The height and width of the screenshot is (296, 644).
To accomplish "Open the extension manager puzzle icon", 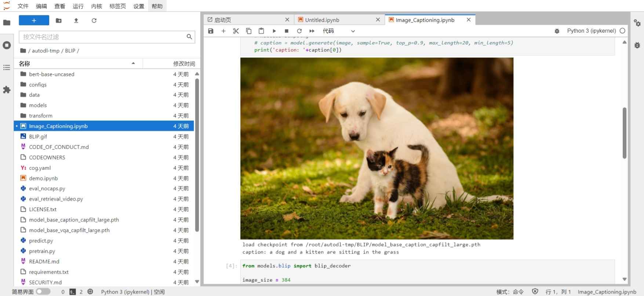I will pos(7,90).
